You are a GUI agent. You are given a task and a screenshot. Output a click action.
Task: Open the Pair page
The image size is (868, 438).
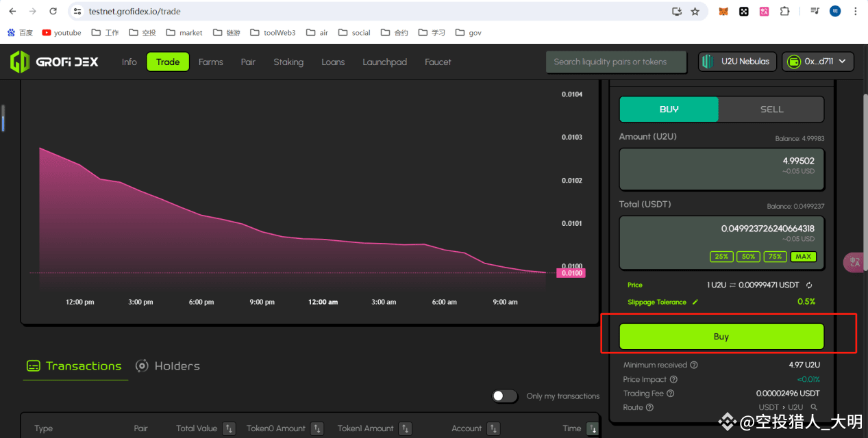tap(248, 62)
